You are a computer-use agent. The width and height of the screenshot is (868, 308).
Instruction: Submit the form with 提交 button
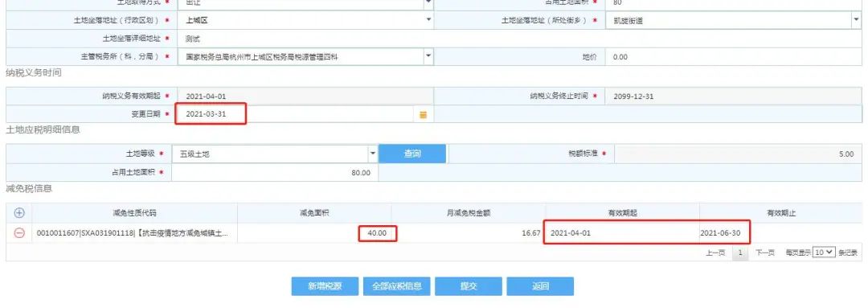(x=469, y=286)
